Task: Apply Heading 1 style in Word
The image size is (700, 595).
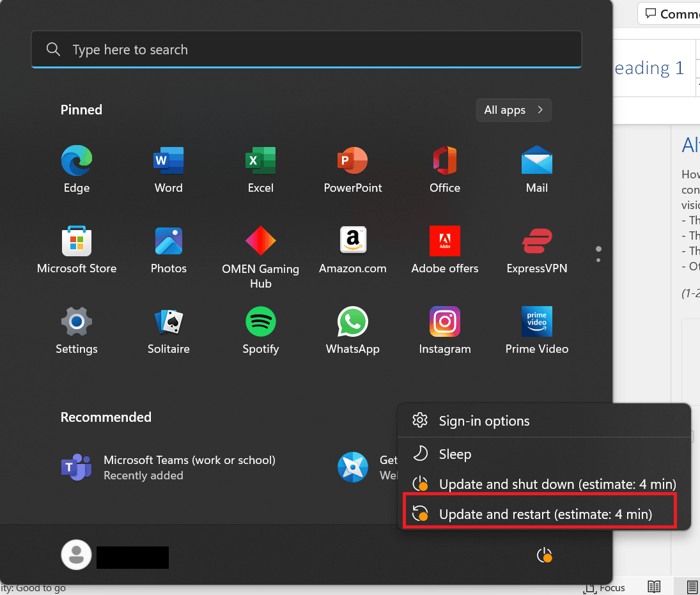Action: (654, 68)
